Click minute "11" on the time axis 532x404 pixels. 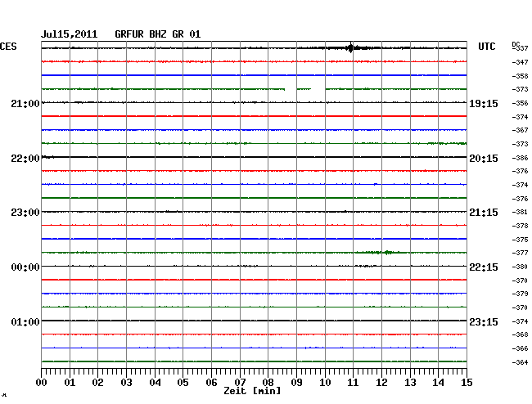pos(353,382)
